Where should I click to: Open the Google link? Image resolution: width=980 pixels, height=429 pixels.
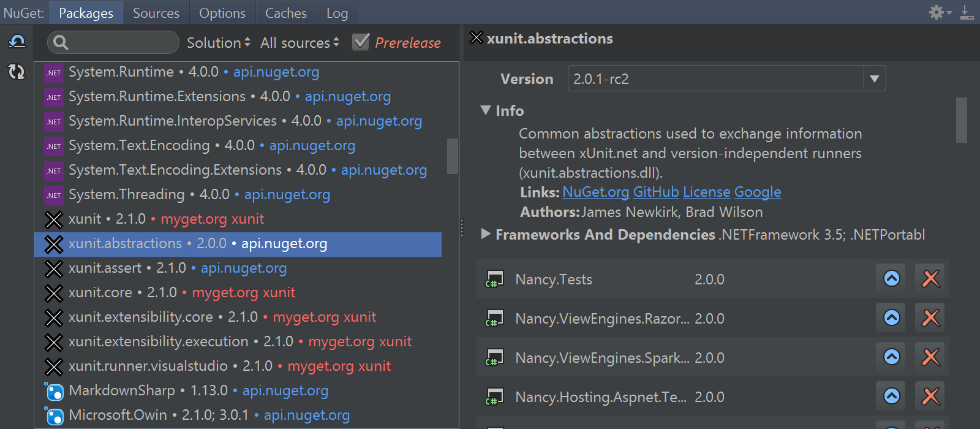758,192
